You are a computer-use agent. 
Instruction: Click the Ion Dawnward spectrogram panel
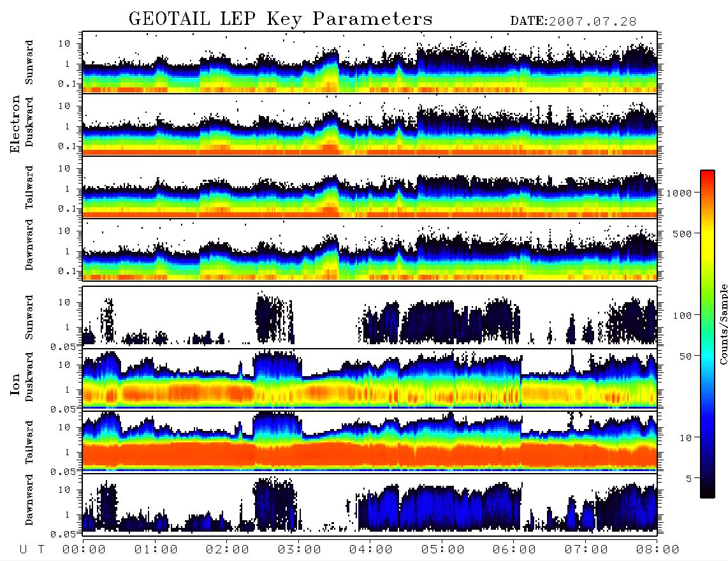point(370,504)
